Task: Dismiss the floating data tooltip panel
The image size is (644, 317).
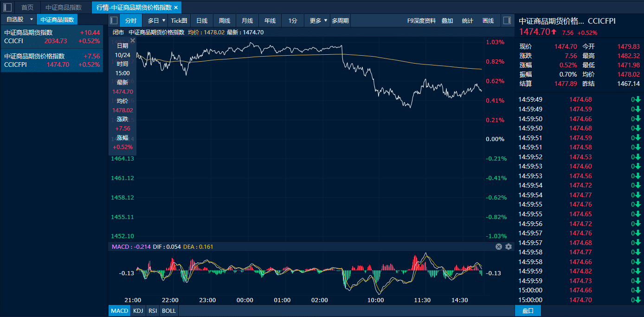Action: [x=133, y=41]
